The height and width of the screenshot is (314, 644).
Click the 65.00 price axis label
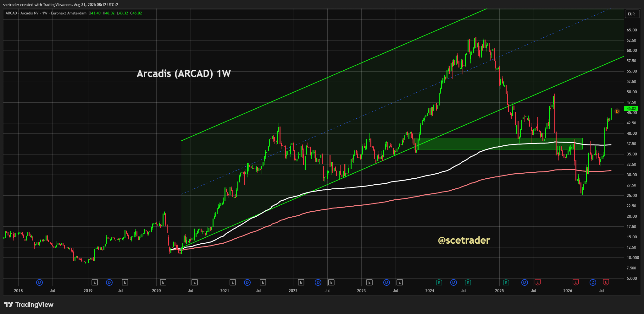(x=632, y=30)
